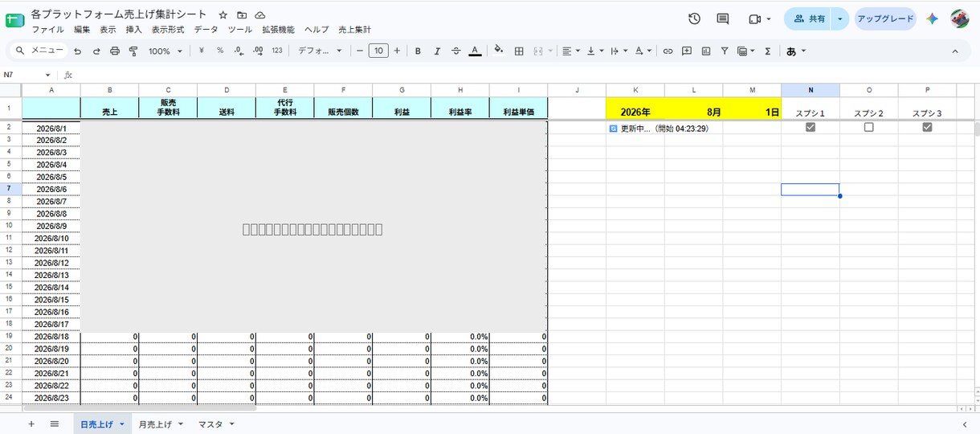This screenshot has height=434, width=980.
Task: Open version history clock icon
Action: click(x=695, y=18)
